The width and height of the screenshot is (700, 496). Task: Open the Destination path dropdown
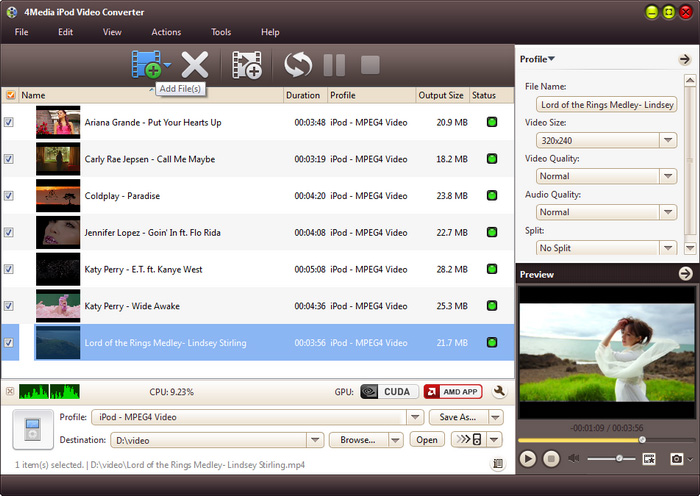tap(315, 440)
